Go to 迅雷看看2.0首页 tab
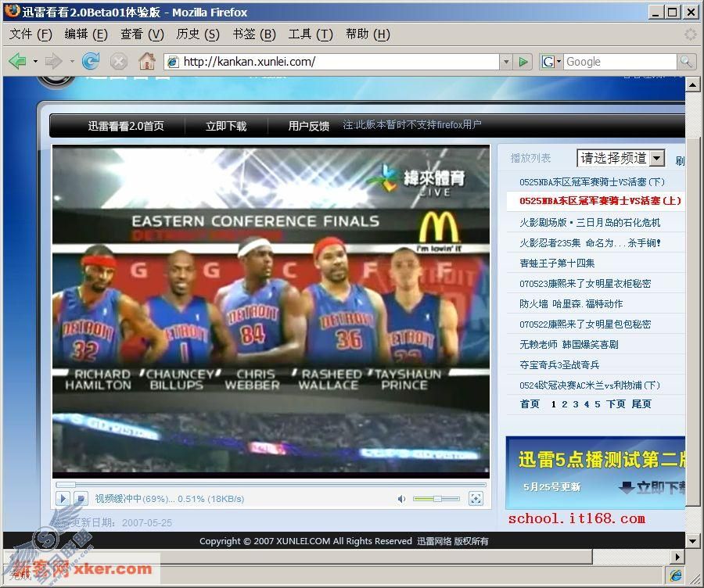Screen dimensions: 704x588 pos(126,126)
